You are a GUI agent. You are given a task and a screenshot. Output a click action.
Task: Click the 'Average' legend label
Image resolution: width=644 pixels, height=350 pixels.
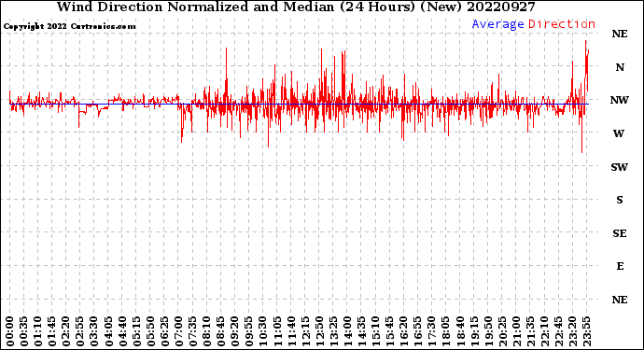[497, 24]
